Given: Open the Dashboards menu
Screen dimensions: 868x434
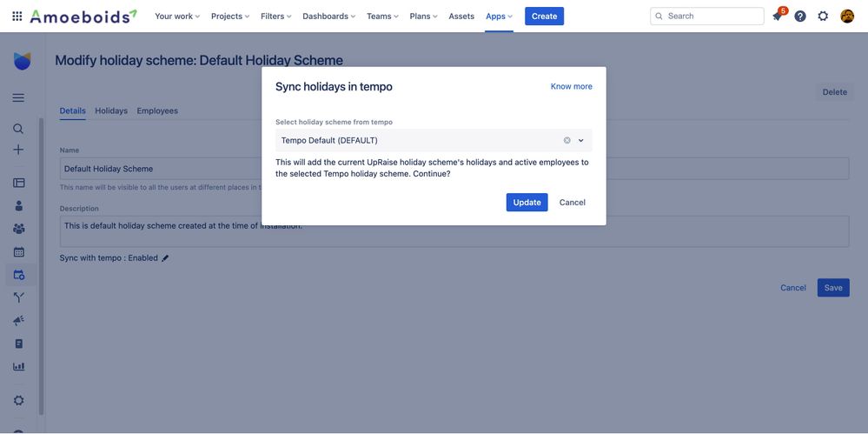Looking at the screenshot, I should 328,16.
